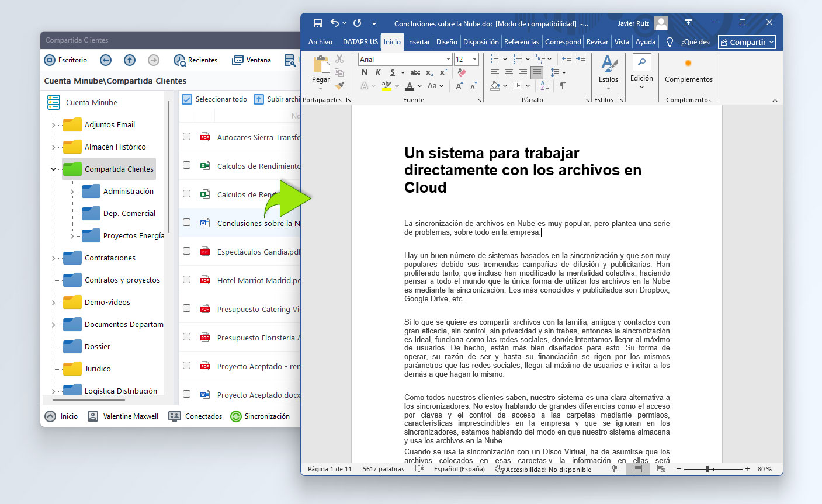Check the box for Conclusiones sobre la Nube
822x504 pixels.
coord(186,222)
